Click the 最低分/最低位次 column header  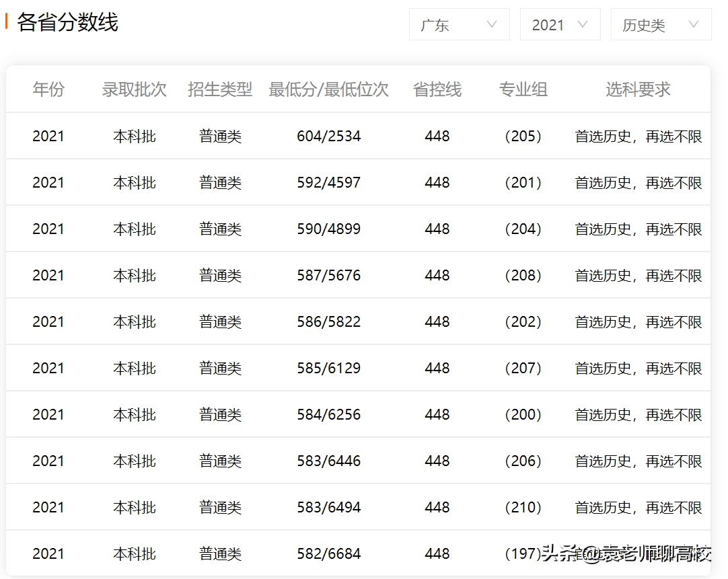[328, 89]
